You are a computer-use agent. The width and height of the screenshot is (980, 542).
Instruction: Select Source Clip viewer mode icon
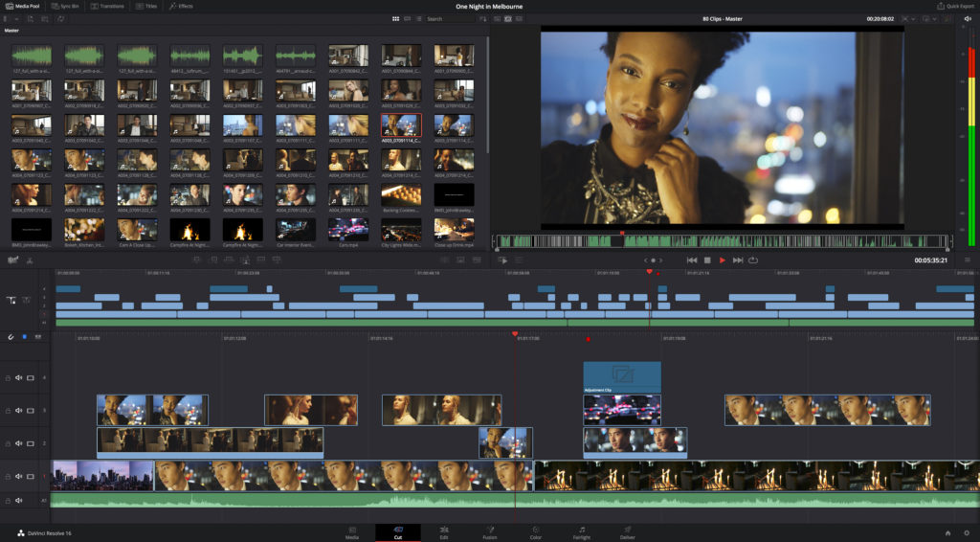tap(498, 19)
